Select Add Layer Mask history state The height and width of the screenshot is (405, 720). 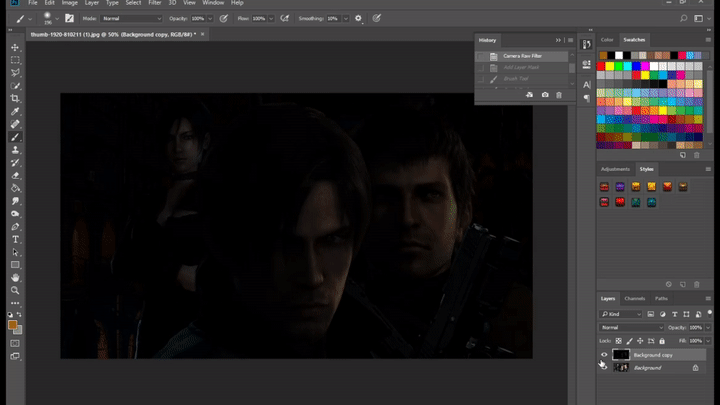522,68
